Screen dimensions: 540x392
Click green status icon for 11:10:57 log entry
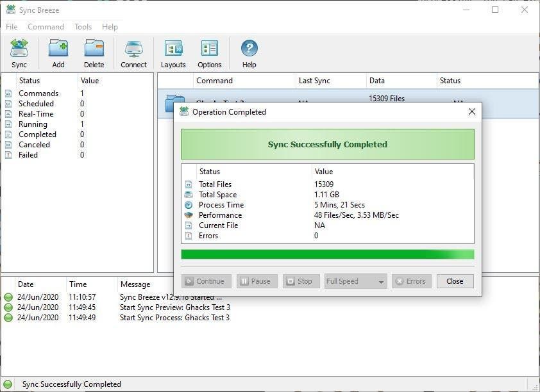(x=8, y=297)
